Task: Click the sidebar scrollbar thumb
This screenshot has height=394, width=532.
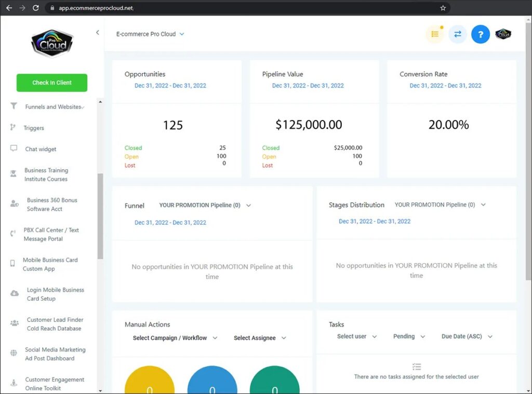Action: point(100,216)
